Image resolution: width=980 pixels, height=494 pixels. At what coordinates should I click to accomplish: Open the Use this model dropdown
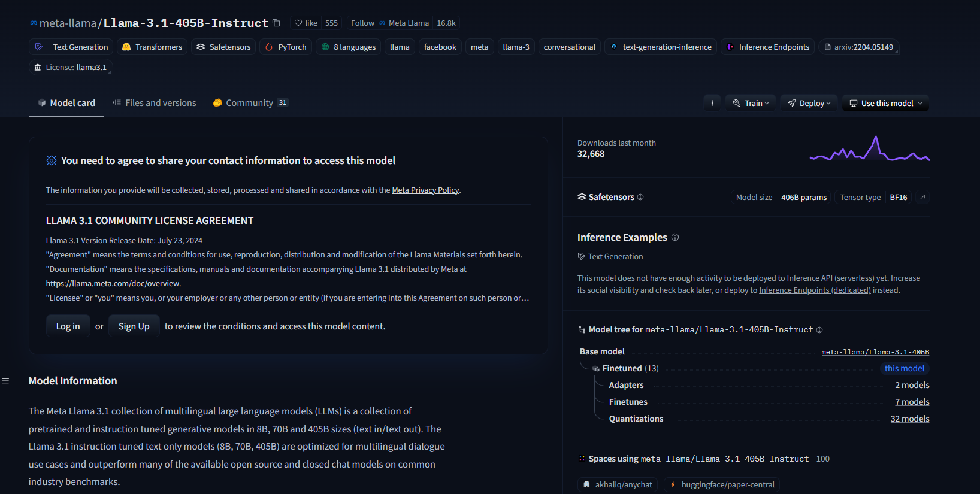(x=885, y=103)
